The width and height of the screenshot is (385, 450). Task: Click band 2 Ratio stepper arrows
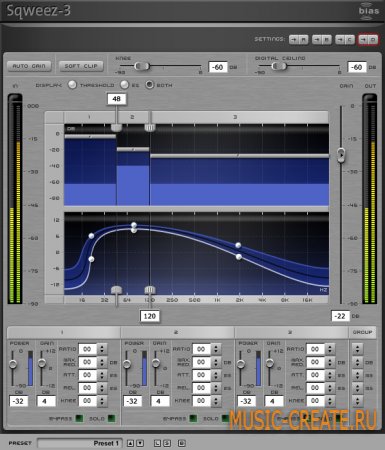(216, 349)
